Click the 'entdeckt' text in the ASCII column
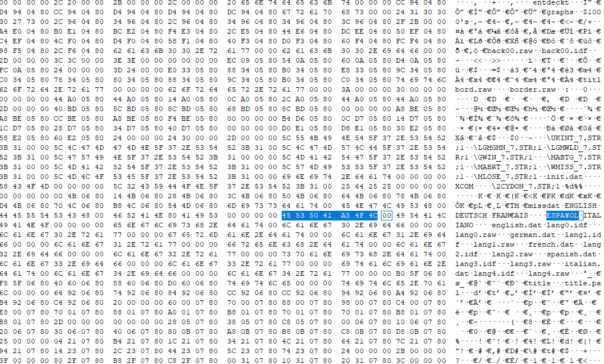The height and width of the screenshot is (364, 604). [x=551, y=3]
